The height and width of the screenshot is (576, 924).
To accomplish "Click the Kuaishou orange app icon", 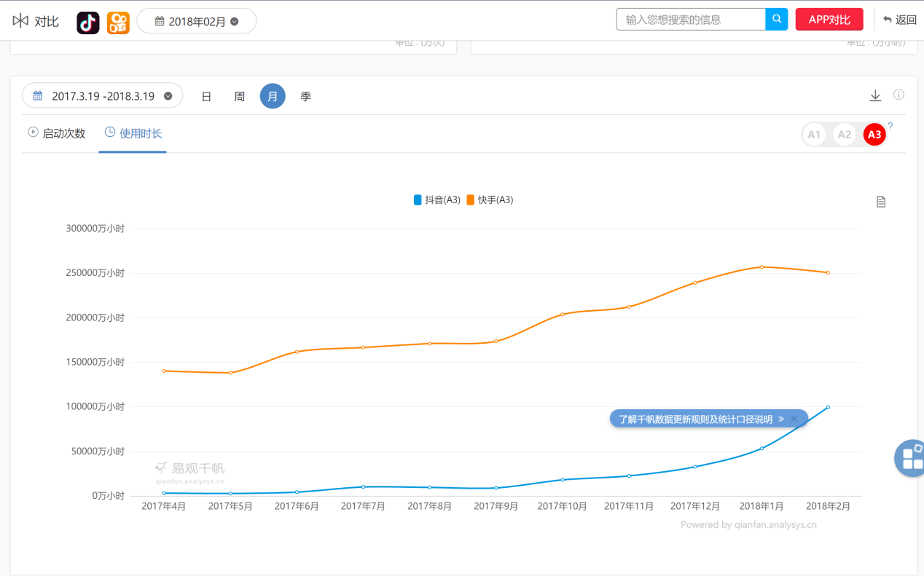I will click(x=118, y=23).
